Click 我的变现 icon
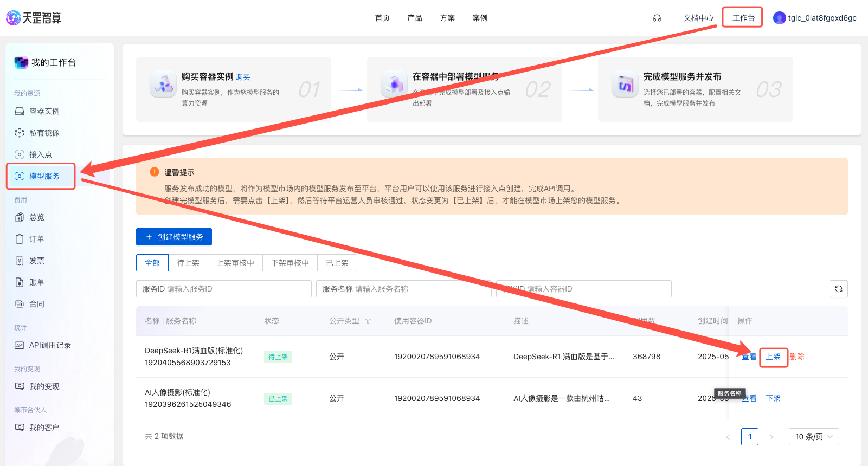Screen dimensions: 868x466 [x=20, y=386]
